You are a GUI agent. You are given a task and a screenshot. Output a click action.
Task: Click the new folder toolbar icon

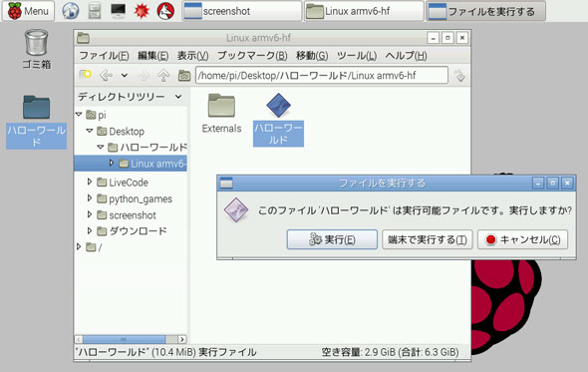(x=86, y=75)
